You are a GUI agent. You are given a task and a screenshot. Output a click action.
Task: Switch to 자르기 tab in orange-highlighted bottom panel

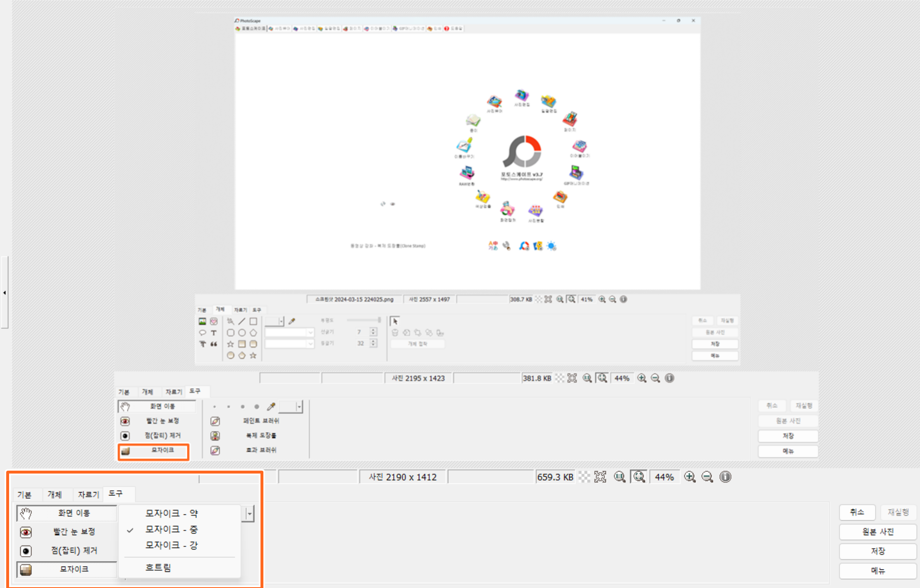pyautogui.click(x=88, y=495)
